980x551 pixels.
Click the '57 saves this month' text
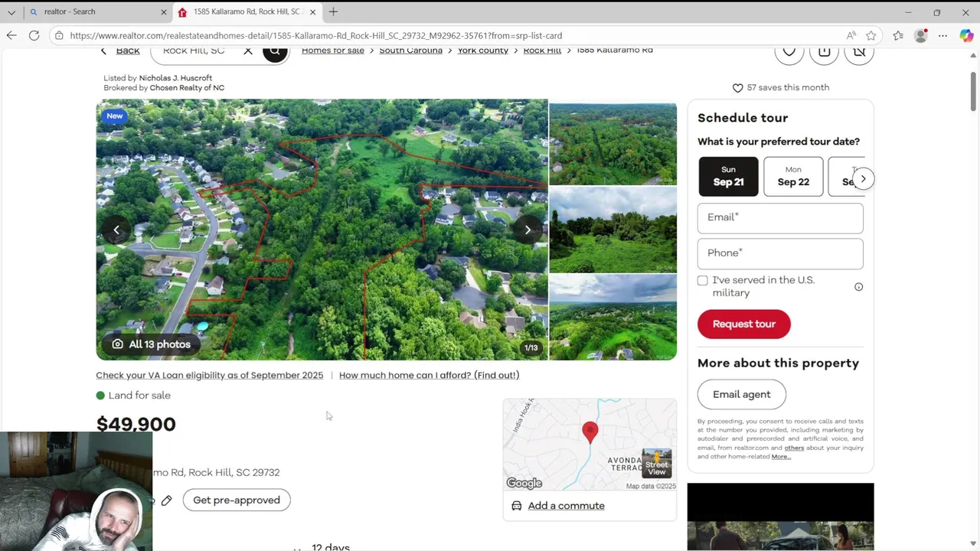[788, 87]
